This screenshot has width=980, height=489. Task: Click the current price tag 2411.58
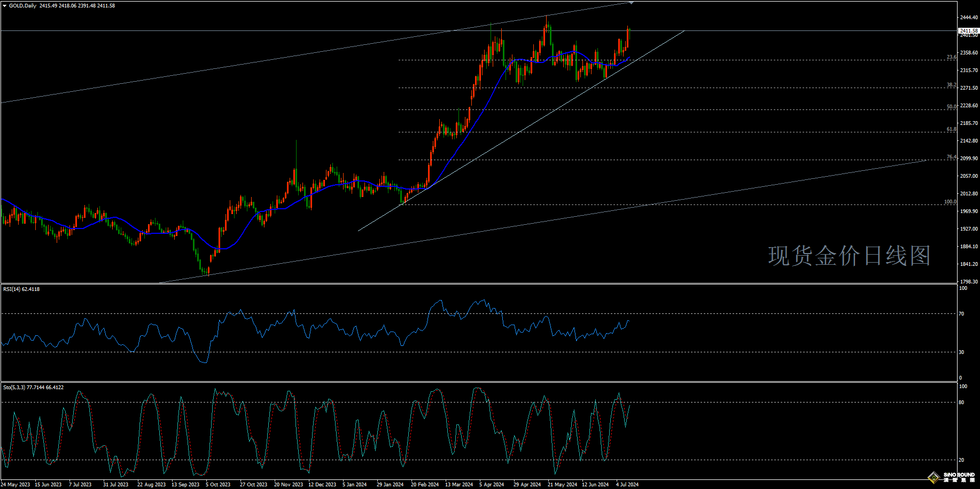click(968, 31)
